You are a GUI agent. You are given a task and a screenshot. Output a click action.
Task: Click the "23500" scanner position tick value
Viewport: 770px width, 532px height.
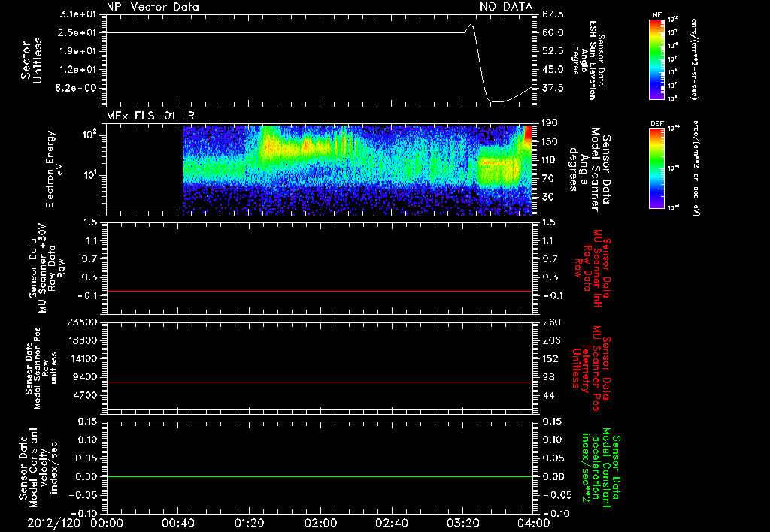tap(82, 322)
